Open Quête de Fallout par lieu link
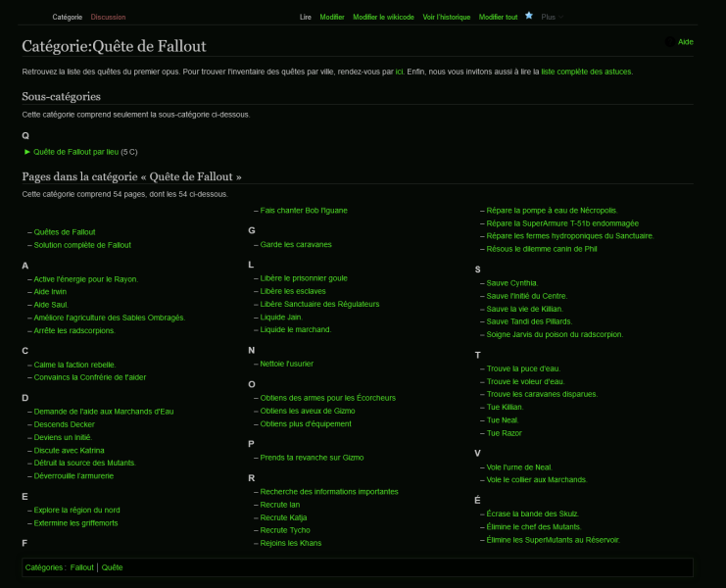 (x=76, y=152)
